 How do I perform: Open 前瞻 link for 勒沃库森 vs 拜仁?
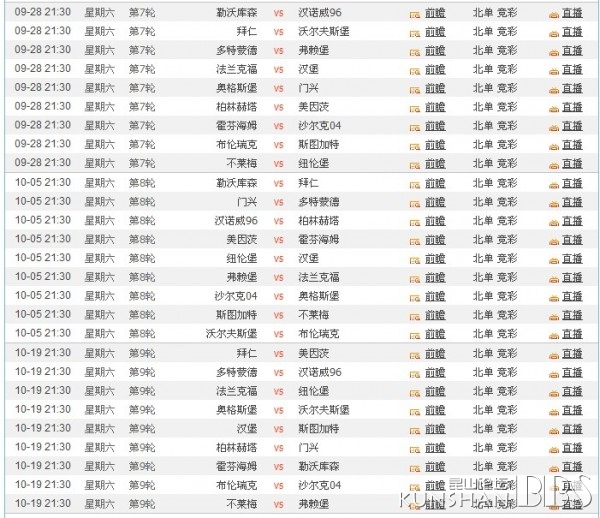[x=435, y=183]
